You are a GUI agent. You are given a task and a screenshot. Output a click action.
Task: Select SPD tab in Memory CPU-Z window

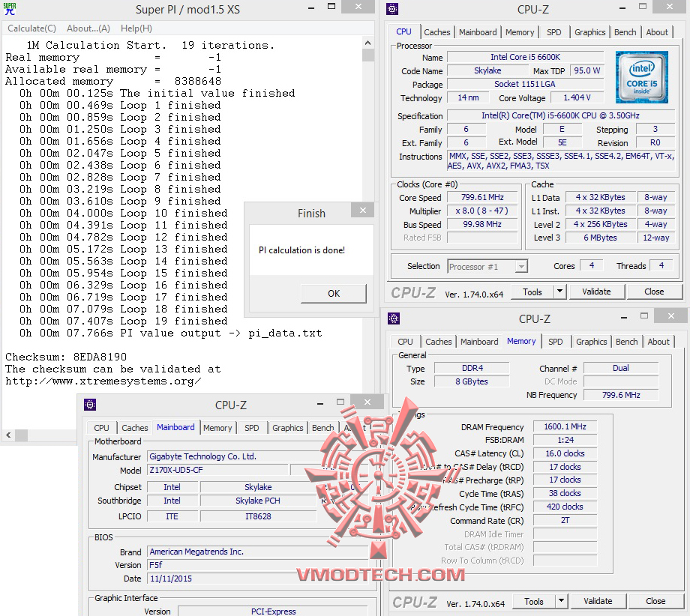pos(555,342)
